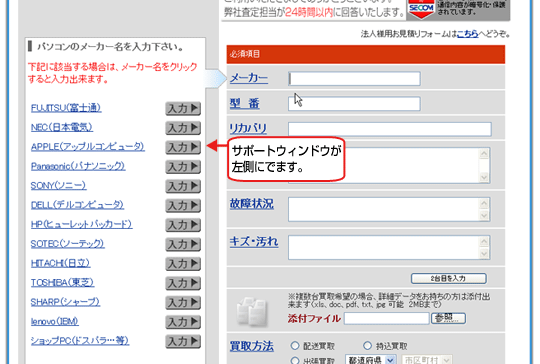Screen dimensions: 540x364
Task: Focus the メーカー text input field
Action: (354, 79)
